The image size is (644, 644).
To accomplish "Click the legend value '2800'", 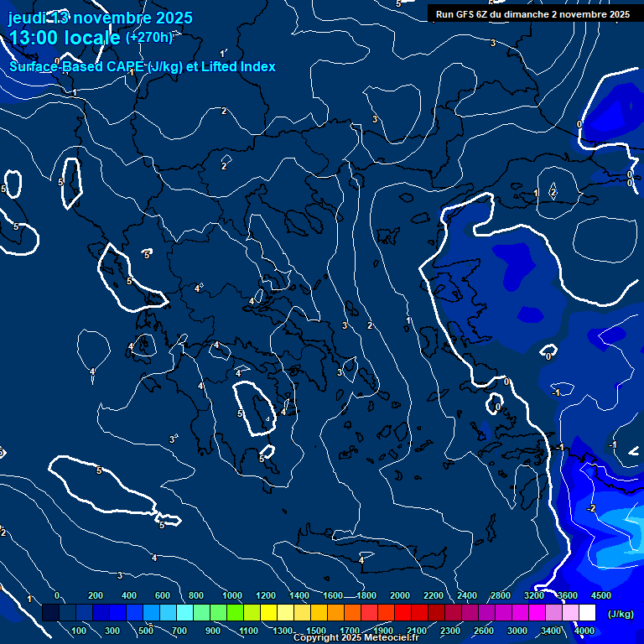I will (501, 595).
